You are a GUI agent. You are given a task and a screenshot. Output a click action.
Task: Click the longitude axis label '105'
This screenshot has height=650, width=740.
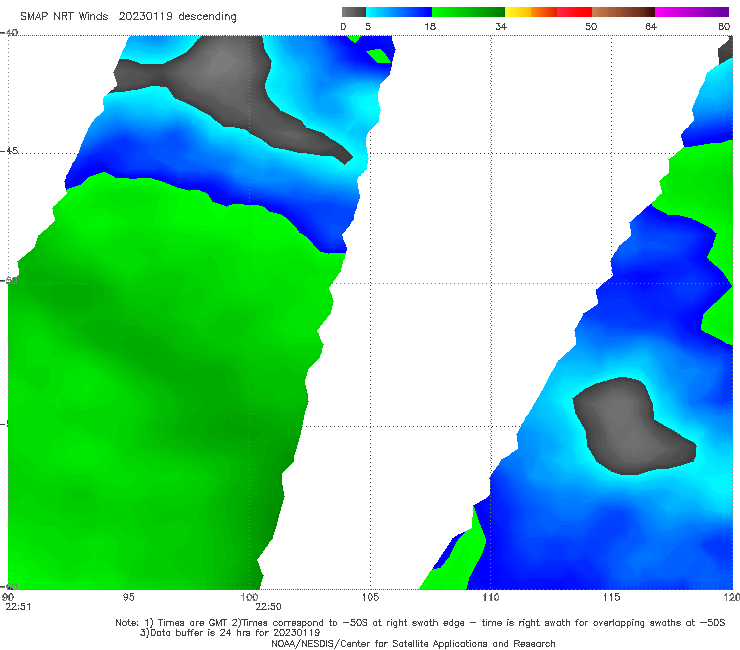pyautogui.click(x=370, y=597)
